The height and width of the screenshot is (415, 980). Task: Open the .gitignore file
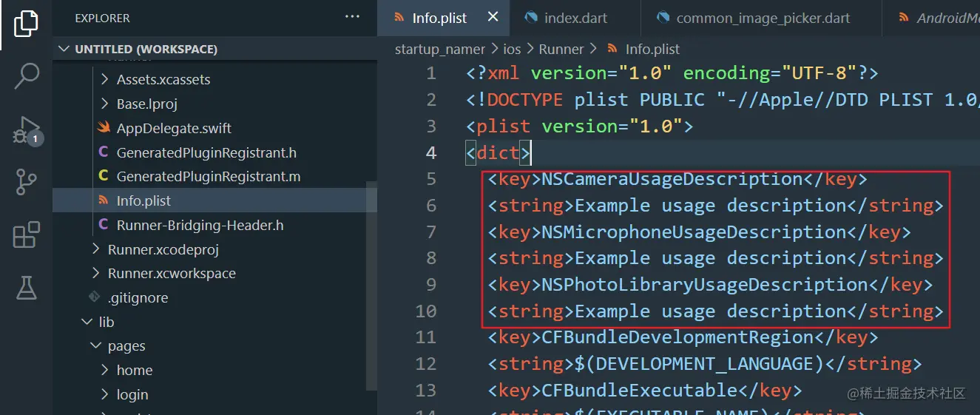click(138, 297)
